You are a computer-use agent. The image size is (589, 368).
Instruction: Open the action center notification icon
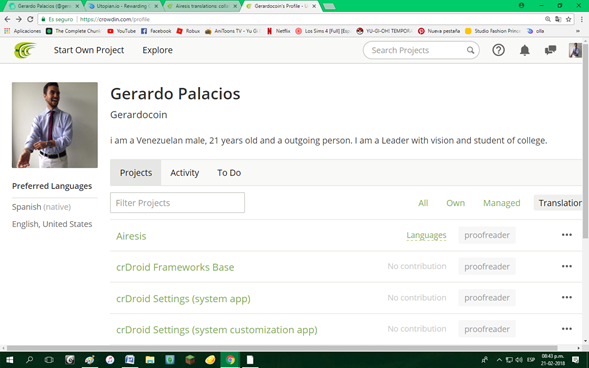pyautogui.click(x=575, y=360)
